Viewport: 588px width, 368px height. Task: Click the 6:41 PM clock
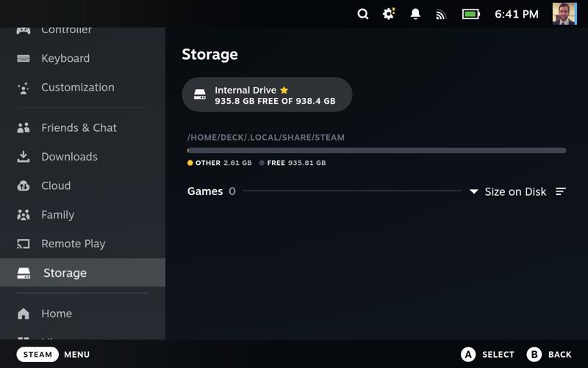(517, 14)
